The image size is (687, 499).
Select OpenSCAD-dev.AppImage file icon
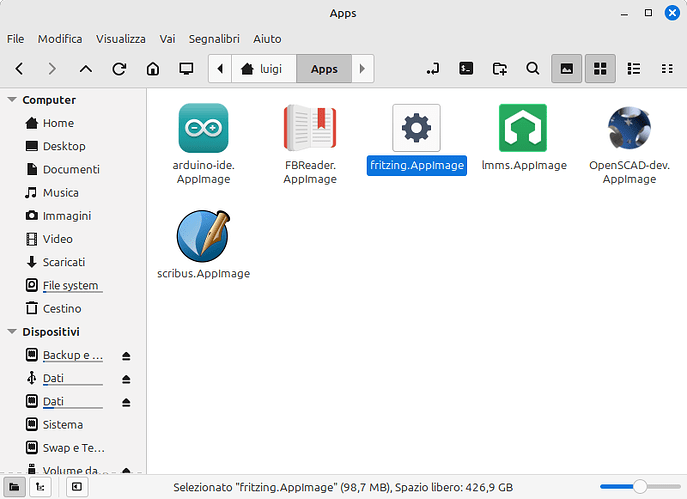(630, 128)
